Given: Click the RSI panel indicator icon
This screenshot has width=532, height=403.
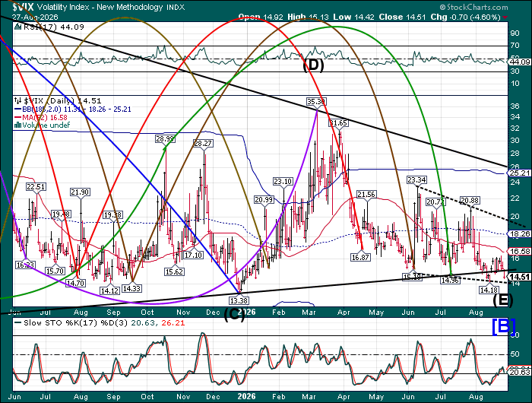Looking at the screenshot, I should click(x=17, y=27).
